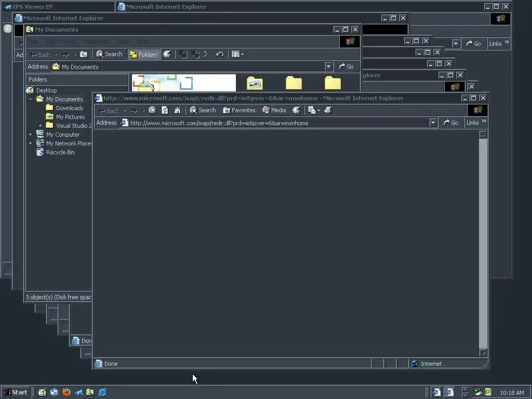Select Downloads folder in Folders tree

(70, 108)
